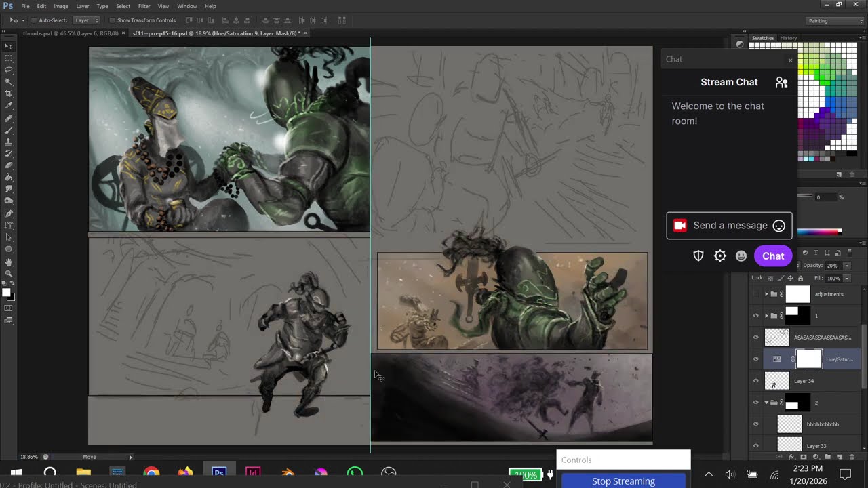
Task: Open the Painting workspace dropdown
Action: pos(835,20)
